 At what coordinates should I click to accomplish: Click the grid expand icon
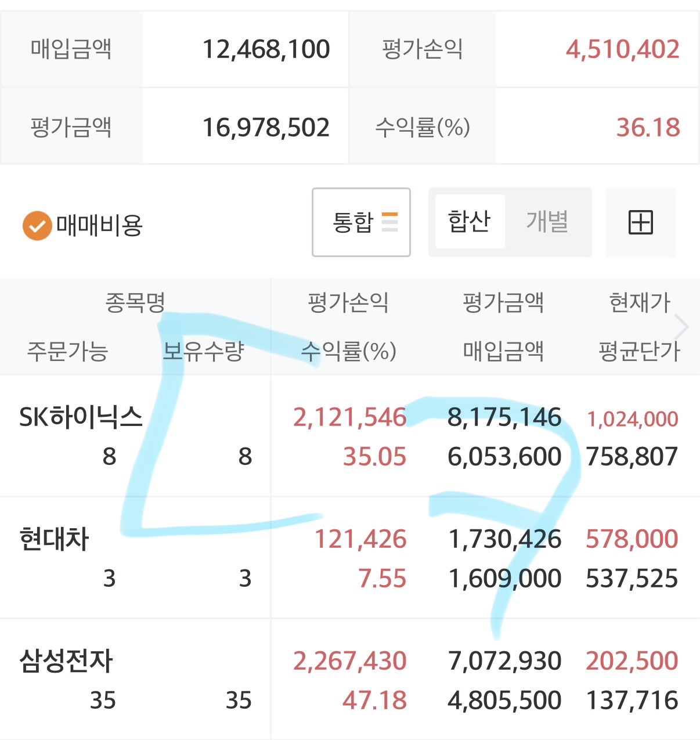[x=640, y=222]
